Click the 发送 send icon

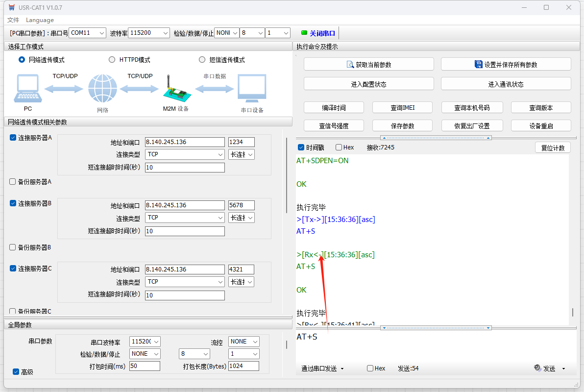537,368
